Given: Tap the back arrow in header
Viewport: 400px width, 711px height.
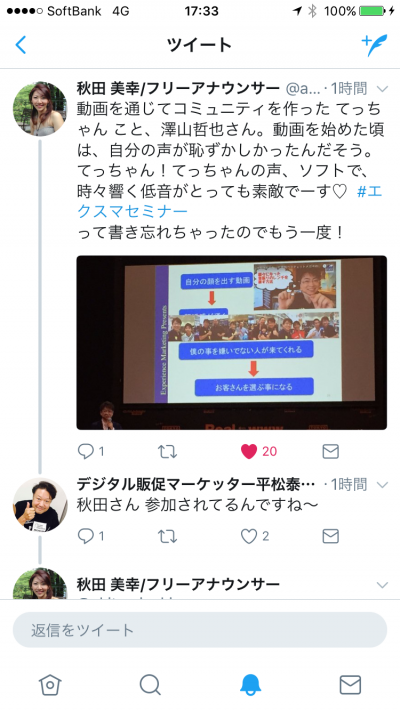Looking at the screenshot, I should pyautogui.click(x=21, y=45).
